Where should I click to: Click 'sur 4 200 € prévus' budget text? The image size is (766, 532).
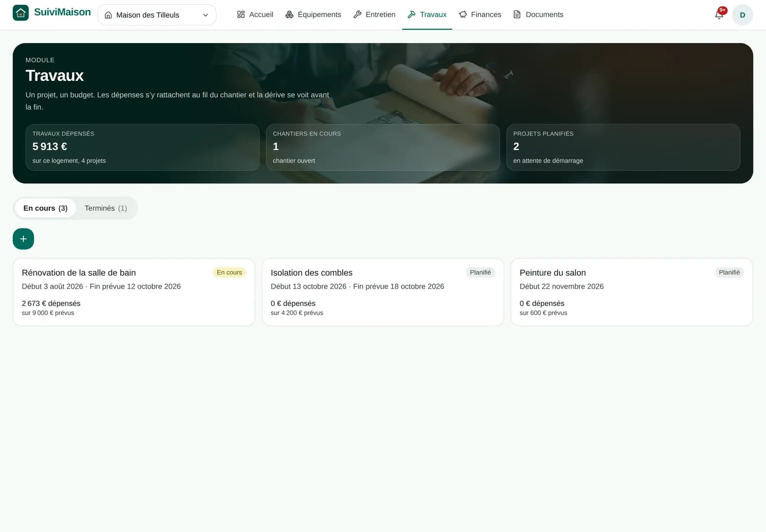(x=297, y=313)
